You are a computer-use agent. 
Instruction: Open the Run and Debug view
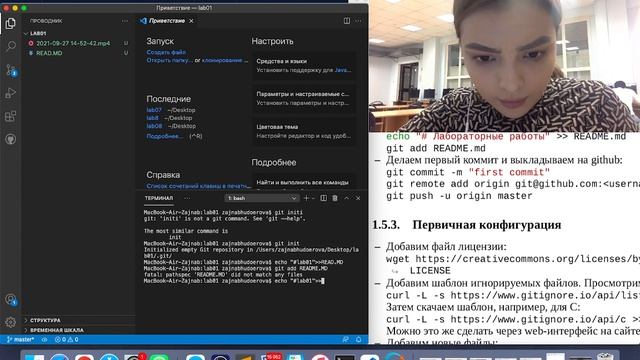pyautogui.click(x=11, y=93)
